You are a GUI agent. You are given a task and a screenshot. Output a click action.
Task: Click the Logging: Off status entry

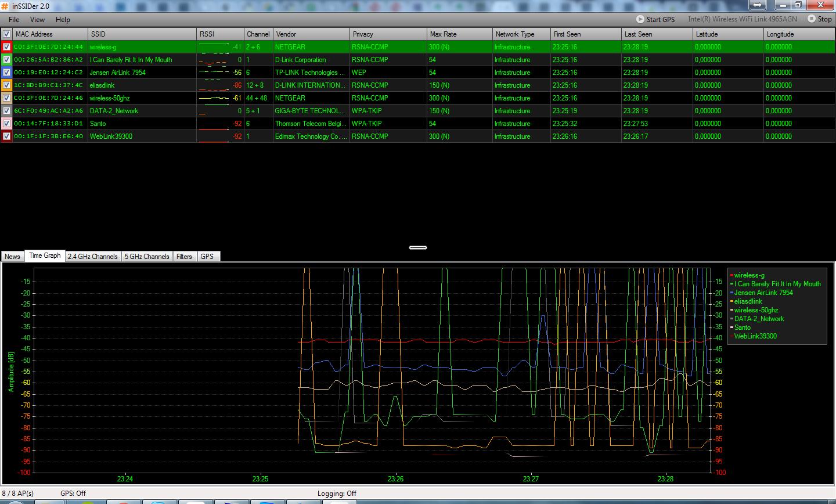pos(337,494)
